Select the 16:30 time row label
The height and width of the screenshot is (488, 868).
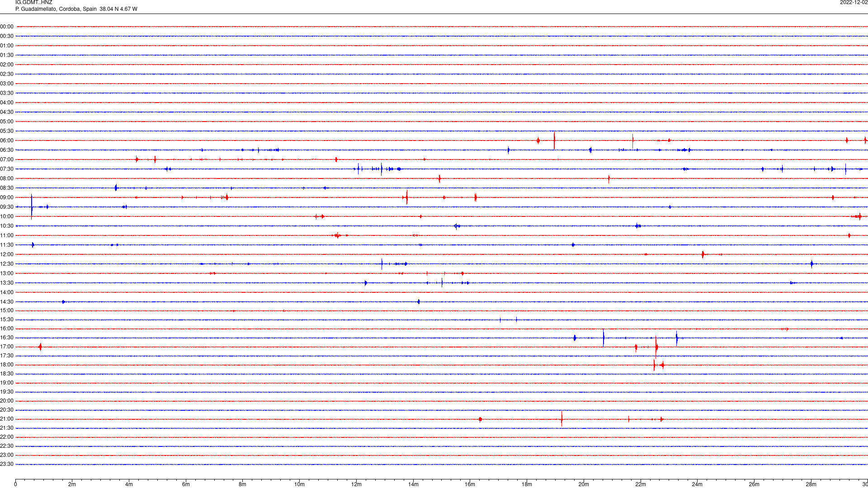click(7, 338)
